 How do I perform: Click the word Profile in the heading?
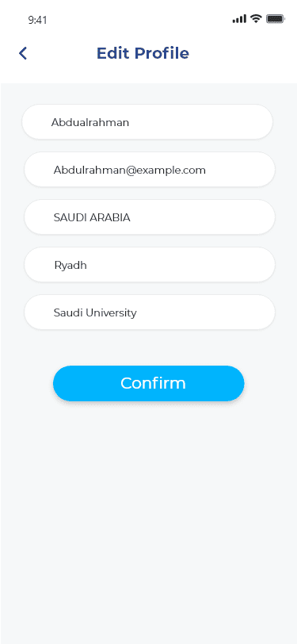coord(162,53)
